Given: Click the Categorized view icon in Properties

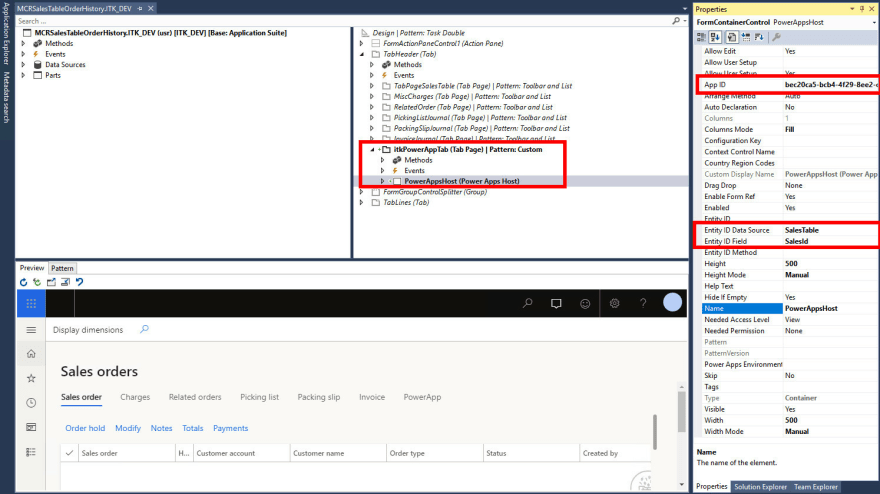Looking at the screenshot, I should coord(701,37).
